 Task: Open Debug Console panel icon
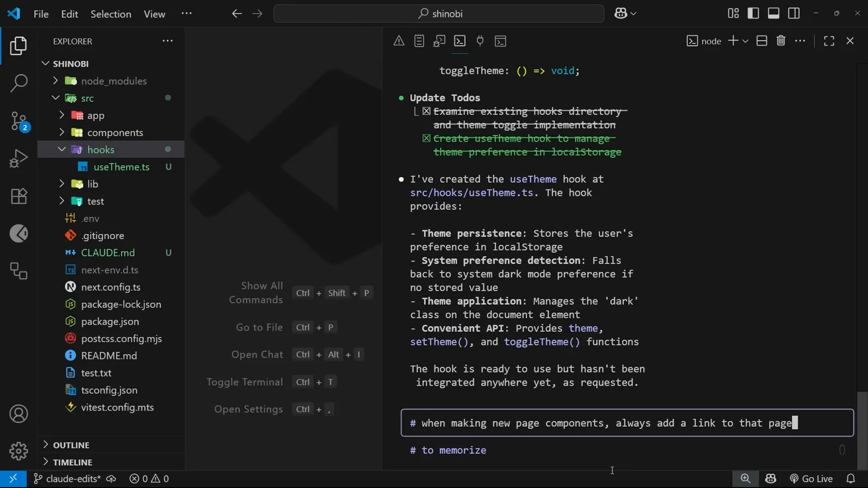[439, 41]
